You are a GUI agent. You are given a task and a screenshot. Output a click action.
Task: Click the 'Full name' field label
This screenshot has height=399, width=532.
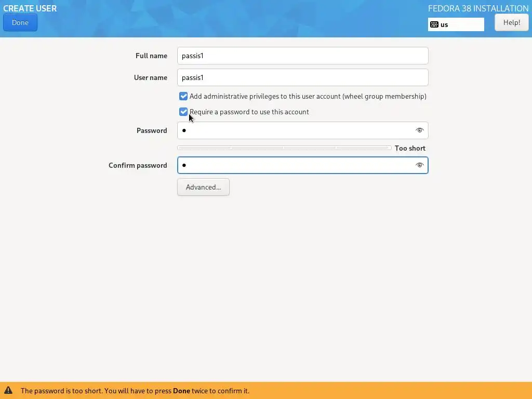pyautogui.click(x=151, y=56)
